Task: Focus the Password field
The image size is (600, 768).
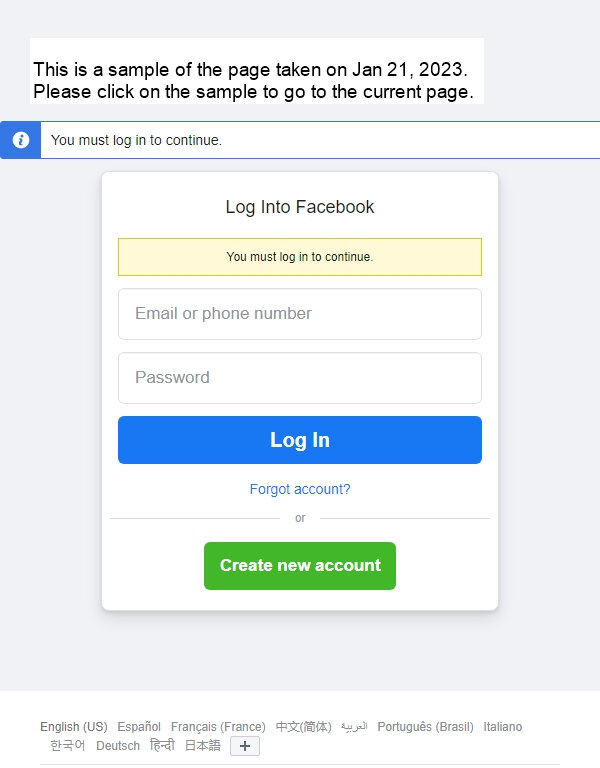Action: point(300,378)
